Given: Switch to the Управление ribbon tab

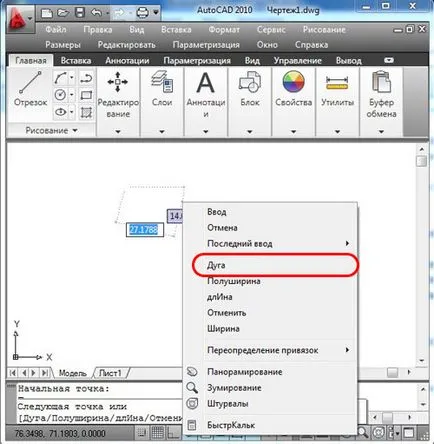Looking at the screenshot, I should (x=297, y=60).
